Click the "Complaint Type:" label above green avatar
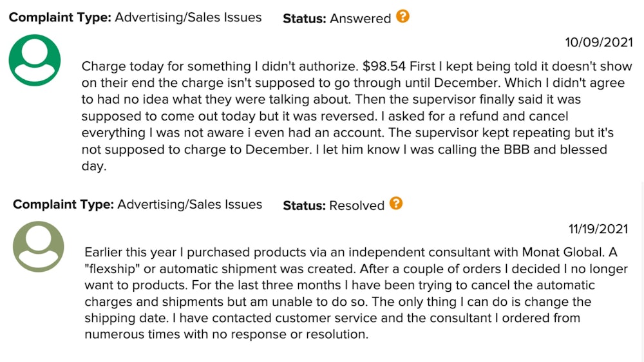Screen dimensions: 644x362 pyautogui.click(x=60, y=17)
